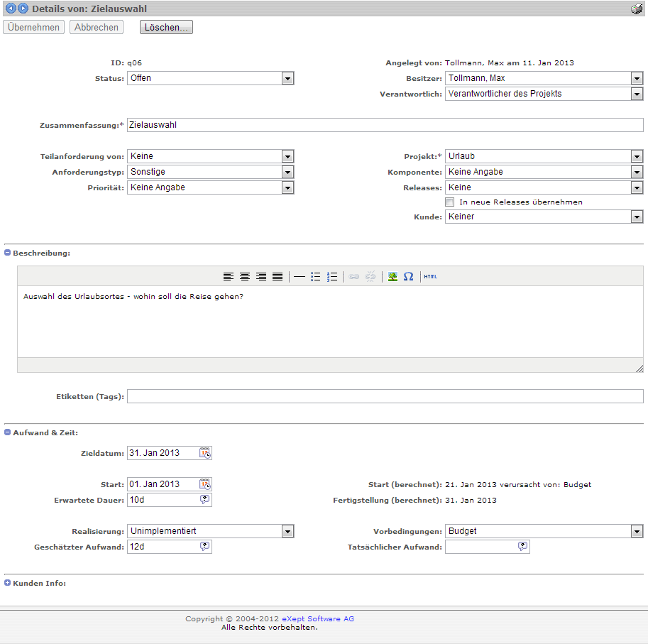
Task: Navigate back with the left arrow icon
Action: click(11, 9)
